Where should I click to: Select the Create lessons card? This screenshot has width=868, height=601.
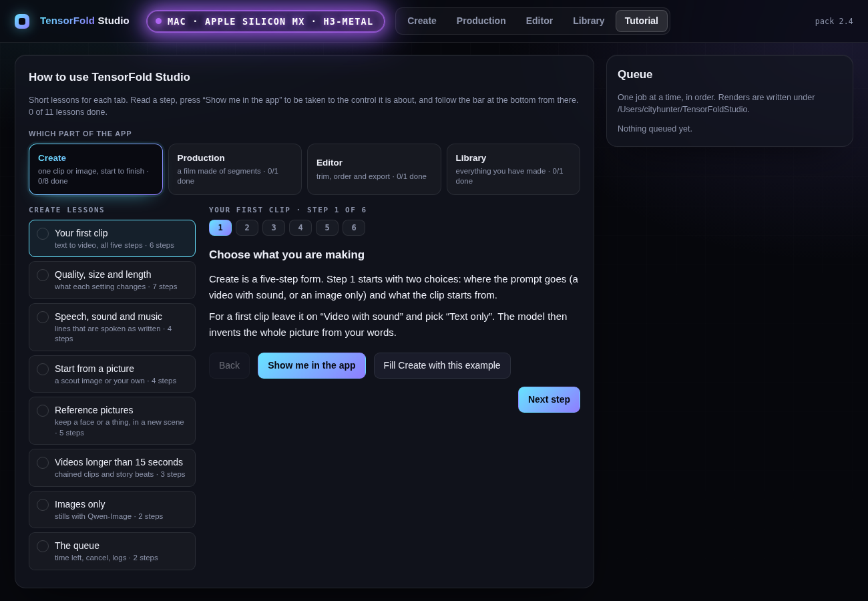pyautogui.click(x=95, y=170)
